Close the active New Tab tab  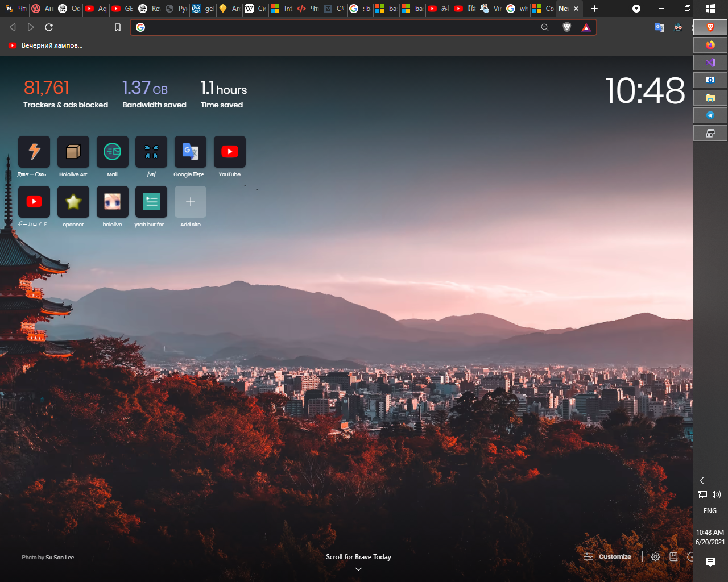pyautogui.click(x=576, y=9)
